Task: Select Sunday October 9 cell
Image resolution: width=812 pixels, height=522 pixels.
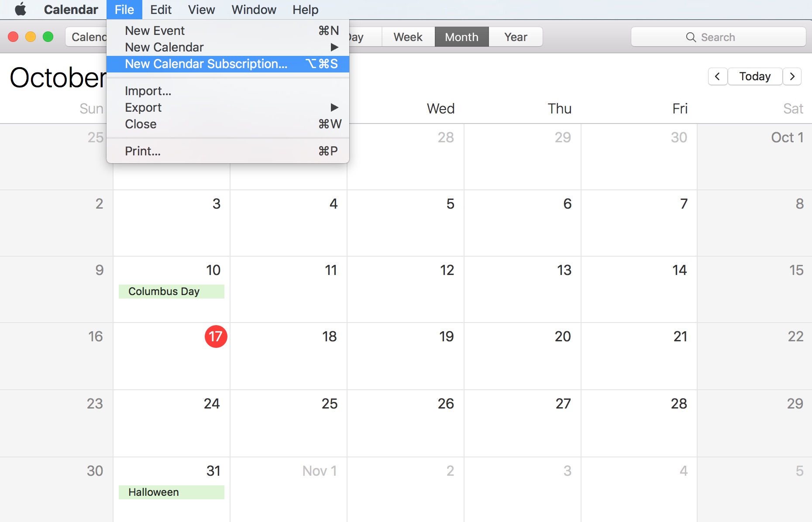Action: tap(56, 289)
